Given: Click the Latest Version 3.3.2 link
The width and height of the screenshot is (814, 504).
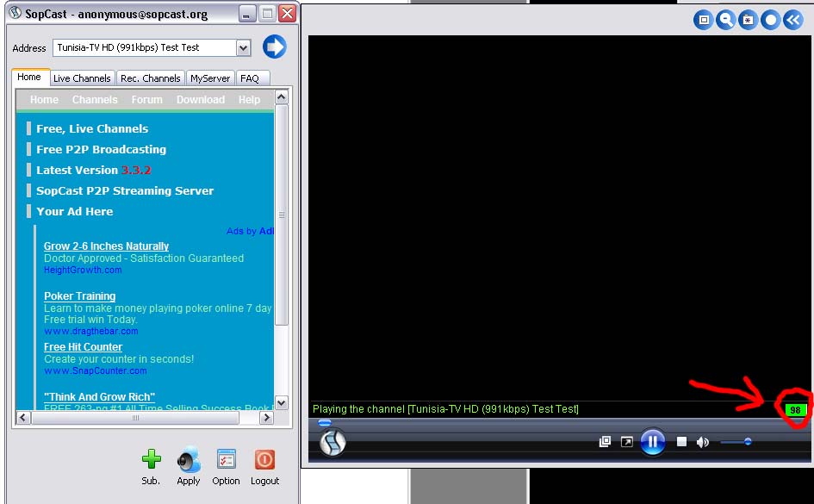Looking at the screenshot, I should pos(93,171).
